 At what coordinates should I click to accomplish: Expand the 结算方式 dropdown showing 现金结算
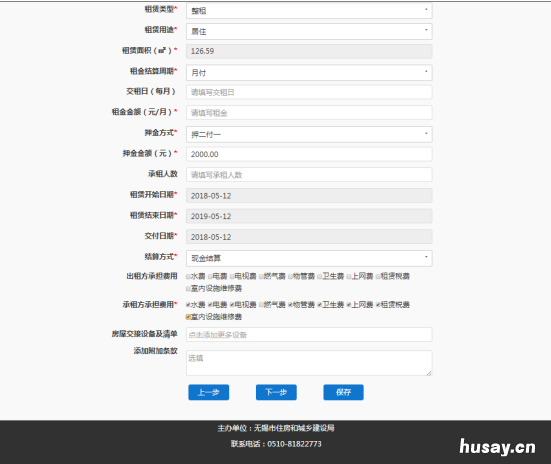click(309, 258)
